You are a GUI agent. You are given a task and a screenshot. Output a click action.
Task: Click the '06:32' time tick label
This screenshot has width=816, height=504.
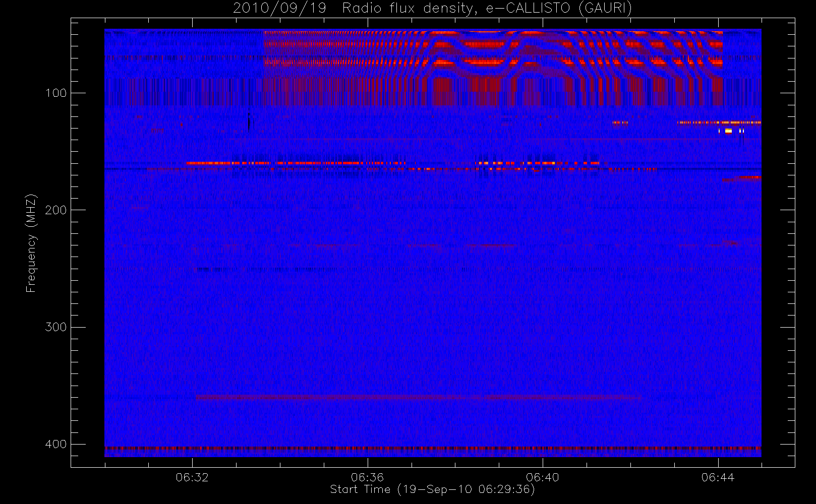(192, 477)
